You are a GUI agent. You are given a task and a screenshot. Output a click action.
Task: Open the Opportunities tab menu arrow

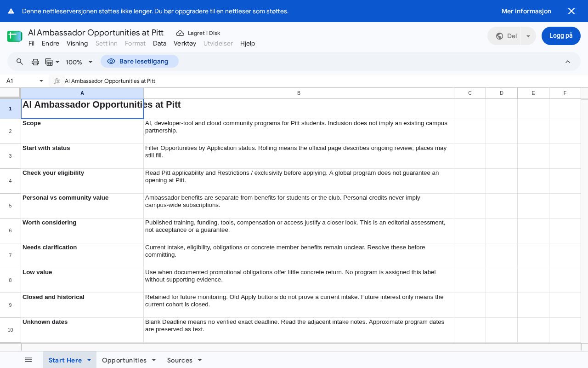(154, 360)
